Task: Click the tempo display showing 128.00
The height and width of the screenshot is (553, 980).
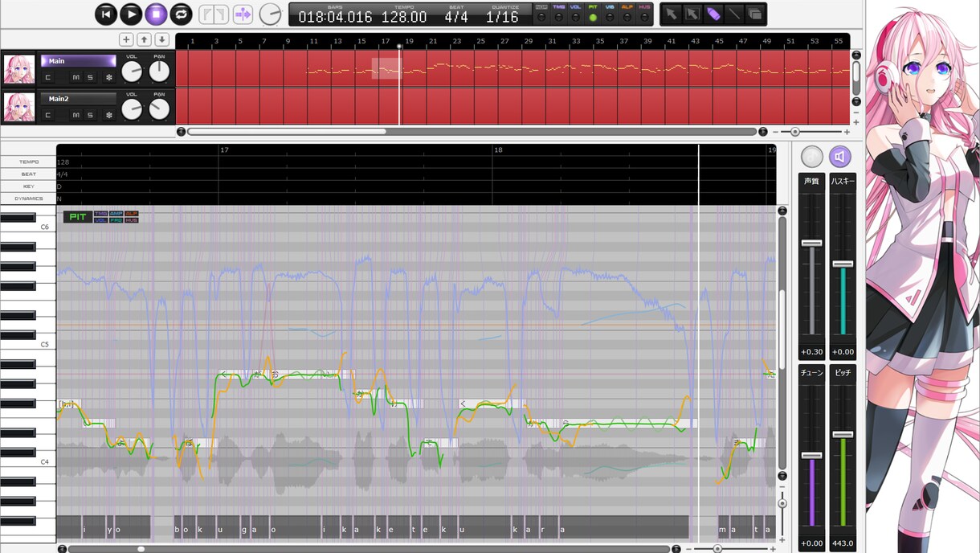Action: [404, 16]
